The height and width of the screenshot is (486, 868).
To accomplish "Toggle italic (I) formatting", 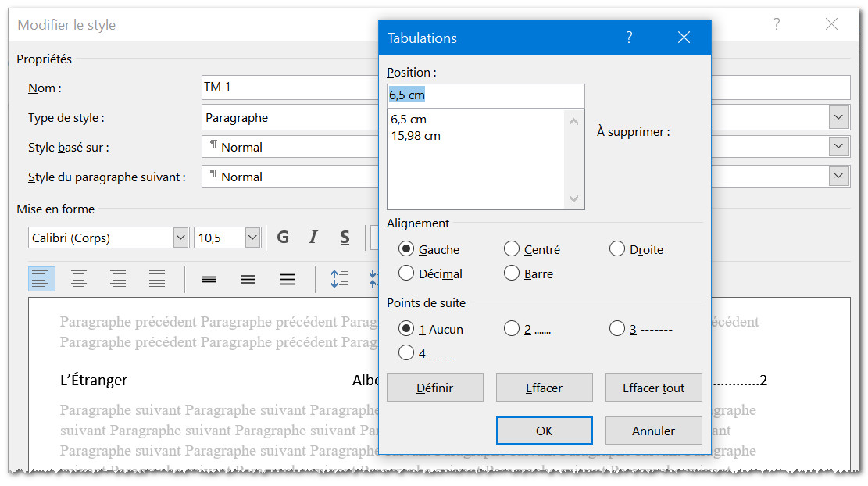I will tap(313, 238).
